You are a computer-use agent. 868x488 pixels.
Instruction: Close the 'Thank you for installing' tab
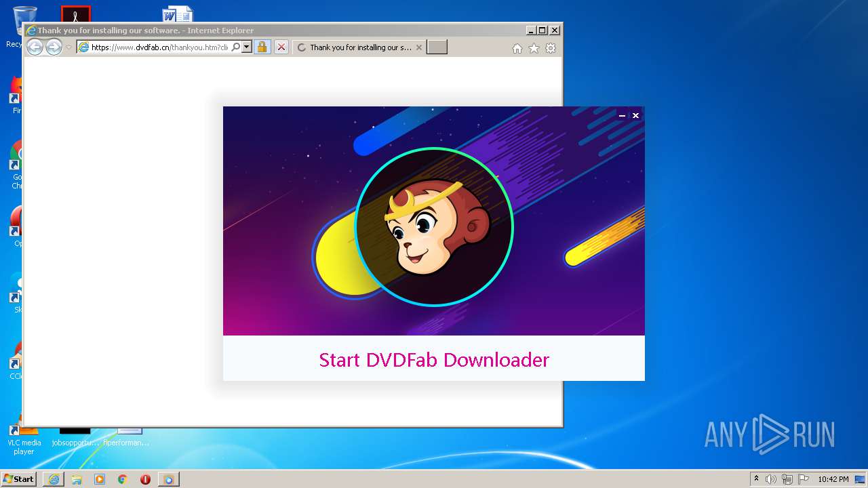[418, 47]
